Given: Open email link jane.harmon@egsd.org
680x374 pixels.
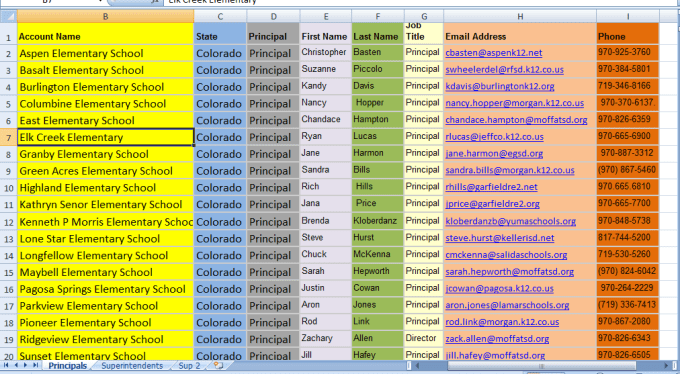Looking at the screenshot, I should point(494,154).
